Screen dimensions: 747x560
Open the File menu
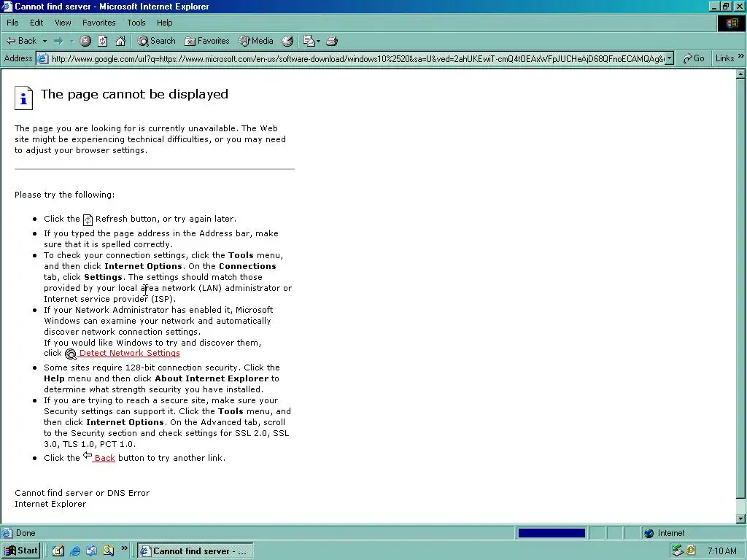[x=12, y=23]
